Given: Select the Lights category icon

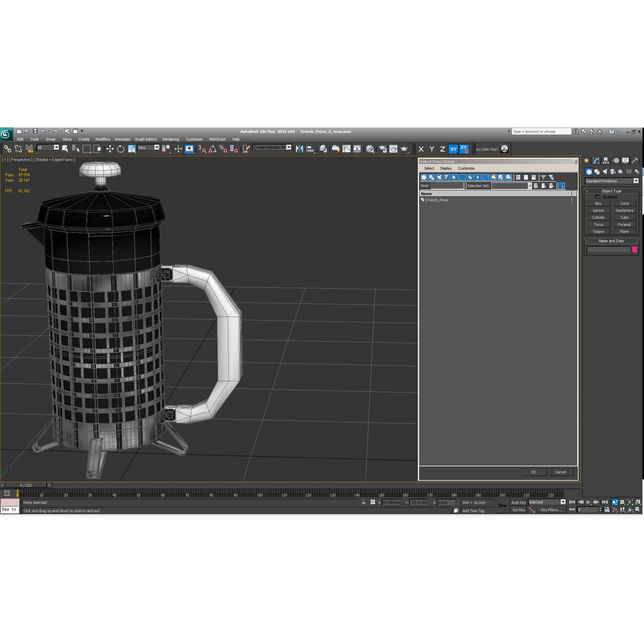Looking at the screenshot, I should tap(605, 171).
